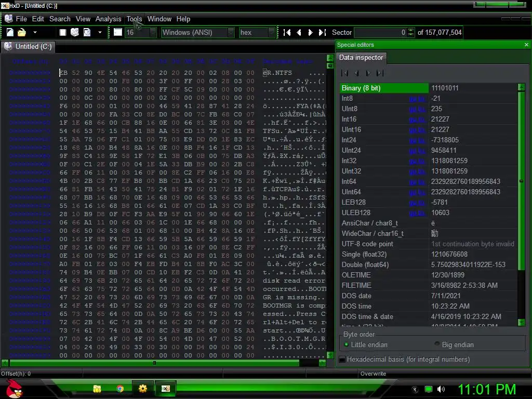
Task: Click the volume speaker tray icon
Action: (441, 389)
